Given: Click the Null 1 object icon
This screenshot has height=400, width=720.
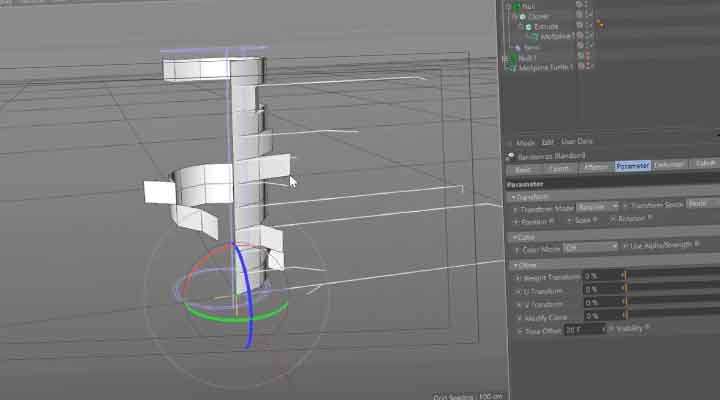Looking at the screenshot, I should click(x=513, y=58).
